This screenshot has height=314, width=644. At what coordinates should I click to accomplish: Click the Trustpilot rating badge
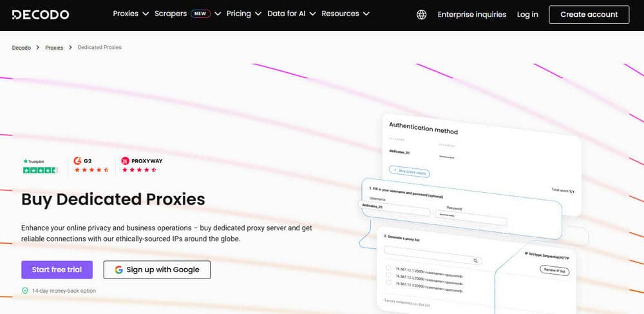40,166
